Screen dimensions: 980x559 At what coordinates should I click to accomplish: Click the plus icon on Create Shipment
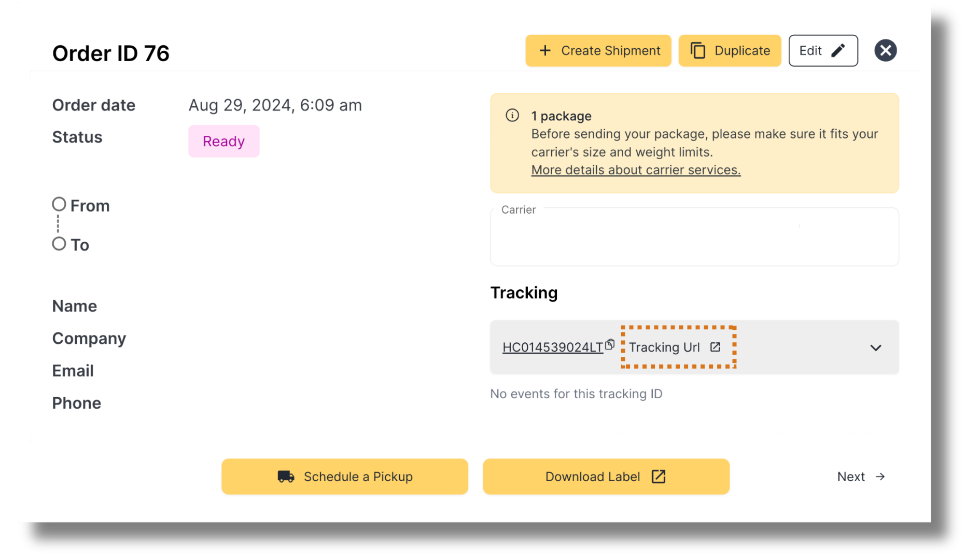[544, 50]
